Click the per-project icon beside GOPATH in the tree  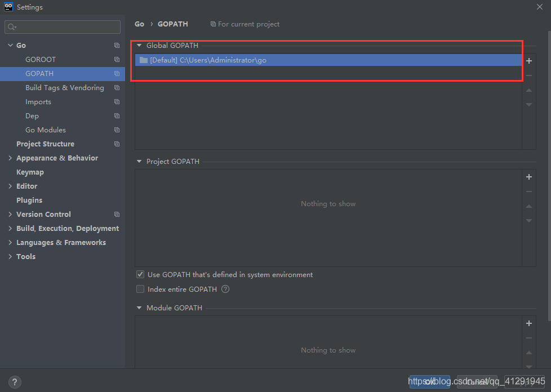pos(117,73)
